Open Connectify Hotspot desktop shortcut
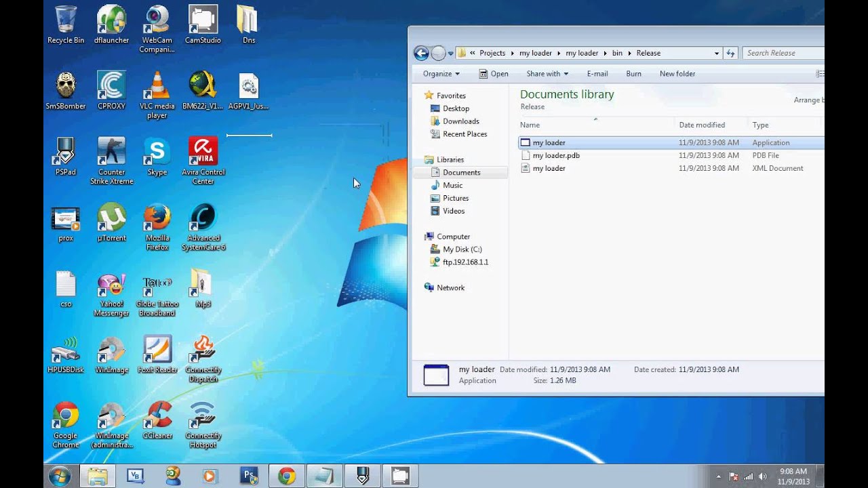The width and height of the screenshot is (868, 488). click(203, 425)
